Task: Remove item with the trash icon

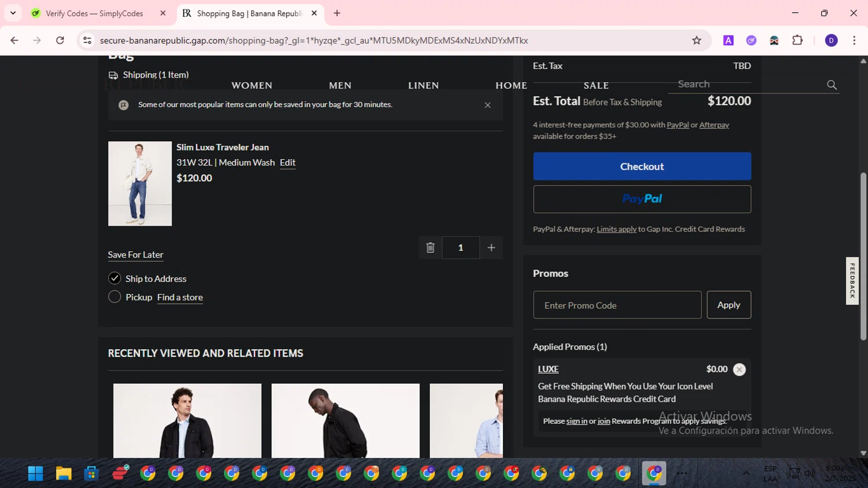Action: click(431, 248)
